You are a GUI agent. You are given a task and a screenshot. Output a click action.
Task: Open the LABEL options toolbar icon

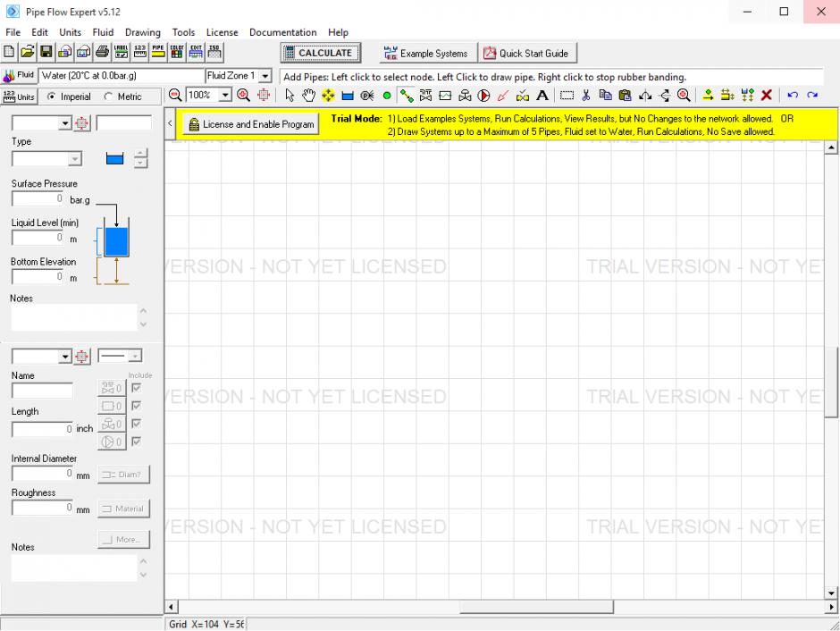pyautogui.click(x=121, y=52)
